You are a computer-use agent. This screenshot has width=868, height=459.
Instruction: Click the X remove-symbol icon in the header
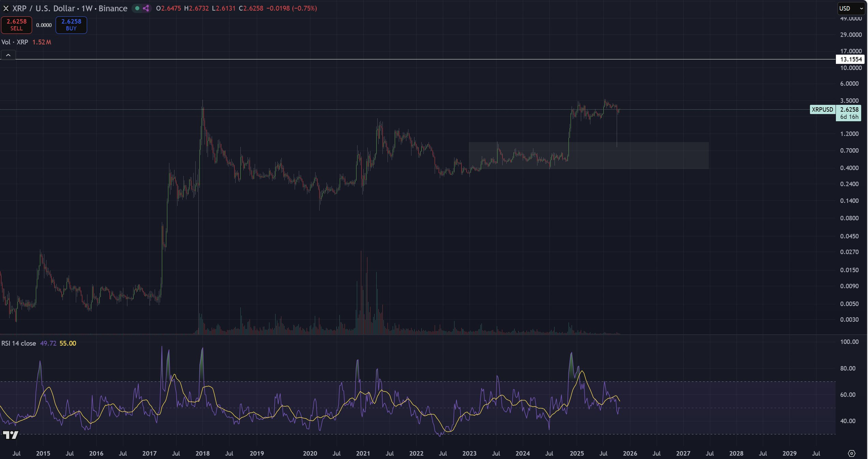tap(6, 8)
